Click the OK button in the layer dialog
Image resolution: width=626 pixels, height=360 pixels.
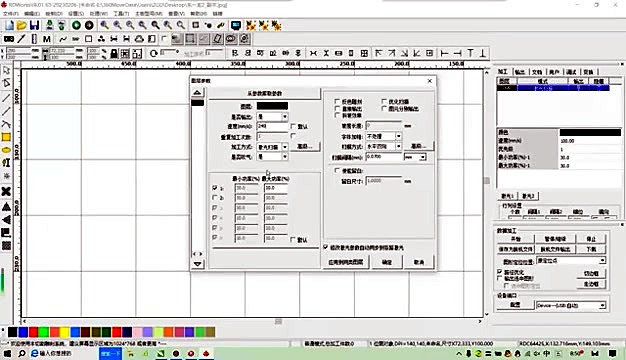387,262
